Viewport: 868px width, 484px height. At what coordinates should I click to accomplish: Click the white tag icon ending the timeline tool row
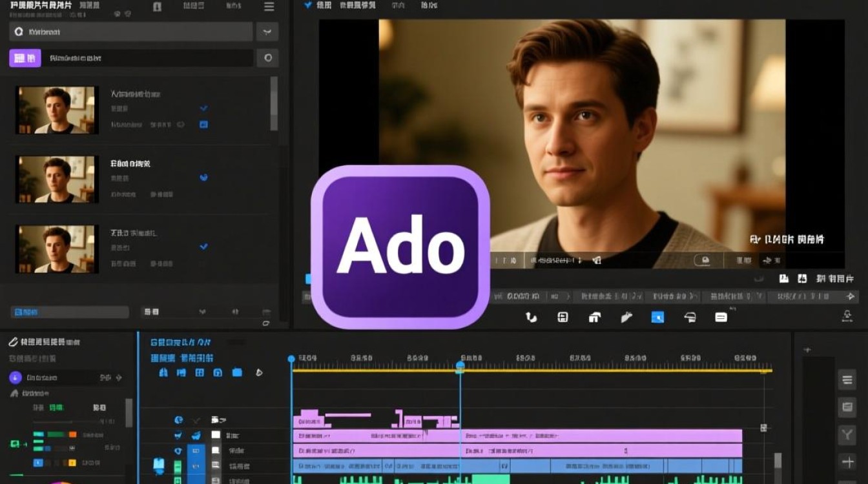click(x=259, y=372)
